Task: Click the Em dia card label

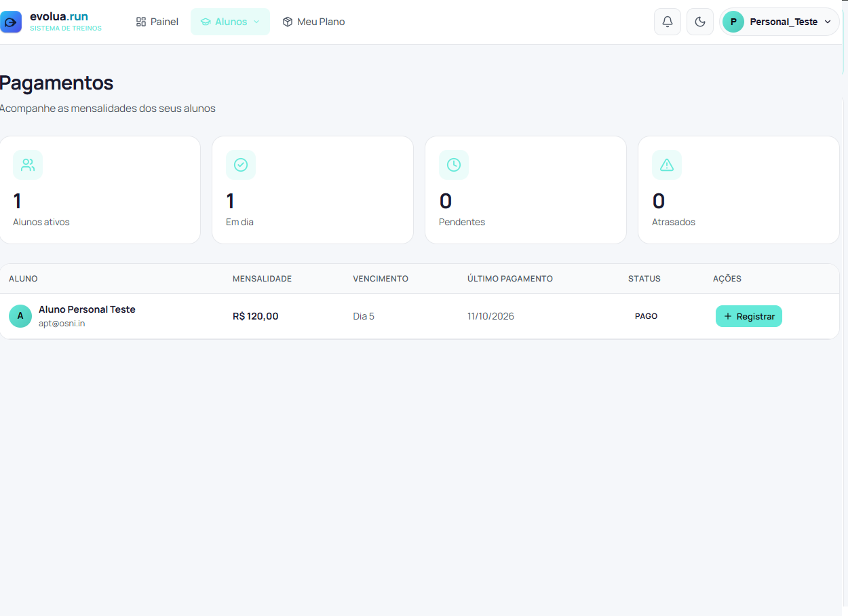Action: pyautogui.click(x=239, y=222)
